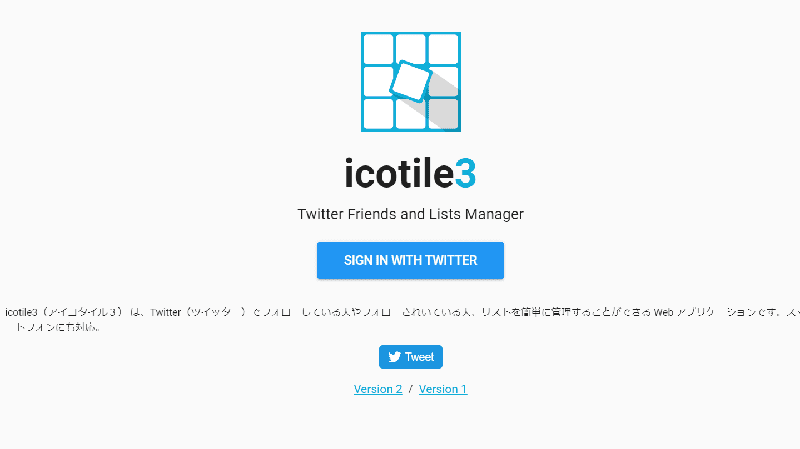The width and height of the screenshot is (800, 449).
Task: Click the top-left tile of the logo
Action: point(378,49)
